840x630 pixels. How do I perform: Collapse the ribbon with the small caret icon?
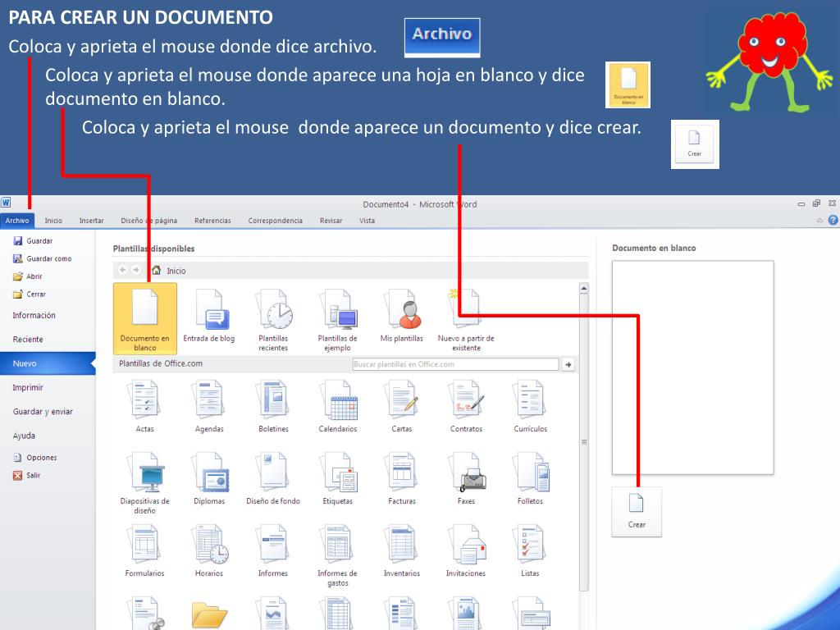coord(819,220)
